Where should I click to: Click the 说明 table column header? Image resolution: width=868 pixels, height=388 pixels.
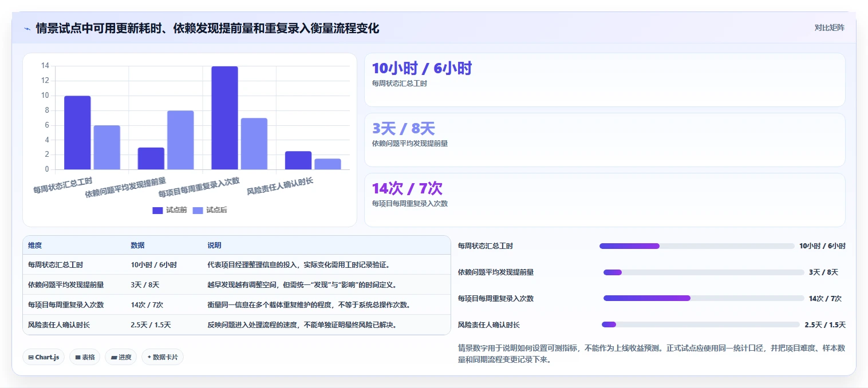(x=214, y=245)
